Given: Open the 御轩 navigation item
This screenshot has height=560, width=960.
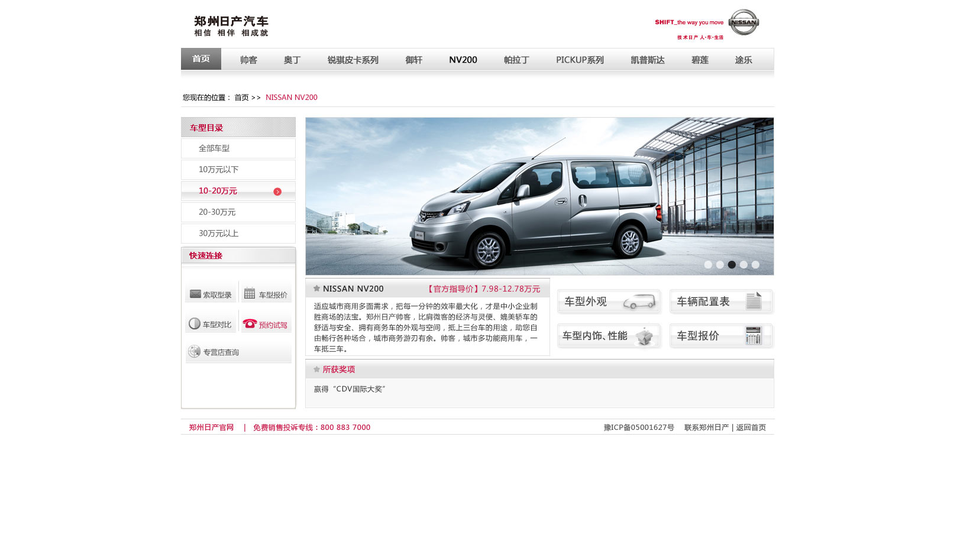Looking at the screenshot, I should pyautogui.click(x=414, y=60).
